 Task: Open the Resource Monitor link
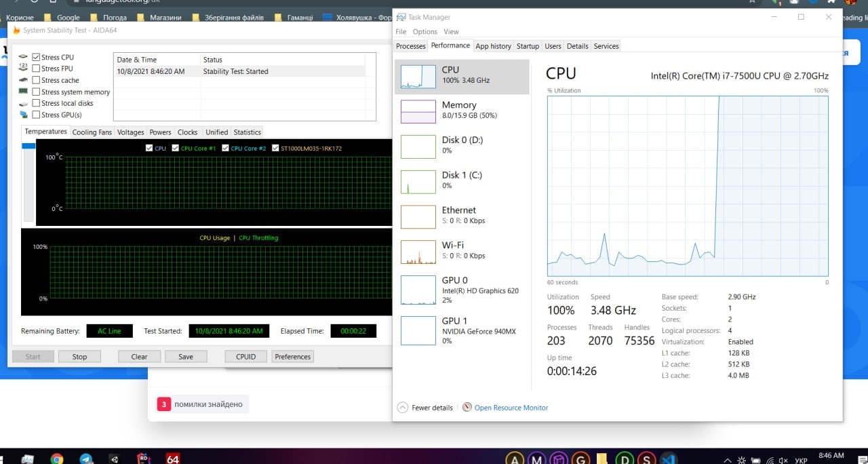(511, 408)
